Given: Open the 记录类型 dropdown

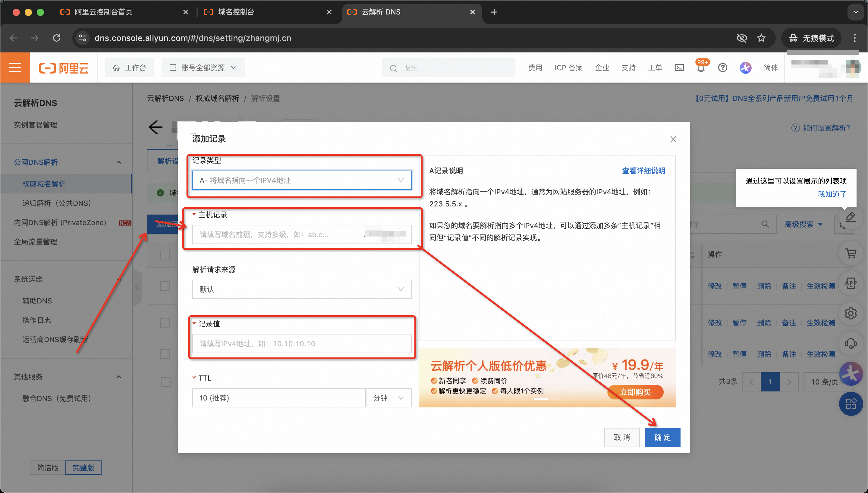Looking at the screenshot, I should pyautogui.click(x=302, y=180).
